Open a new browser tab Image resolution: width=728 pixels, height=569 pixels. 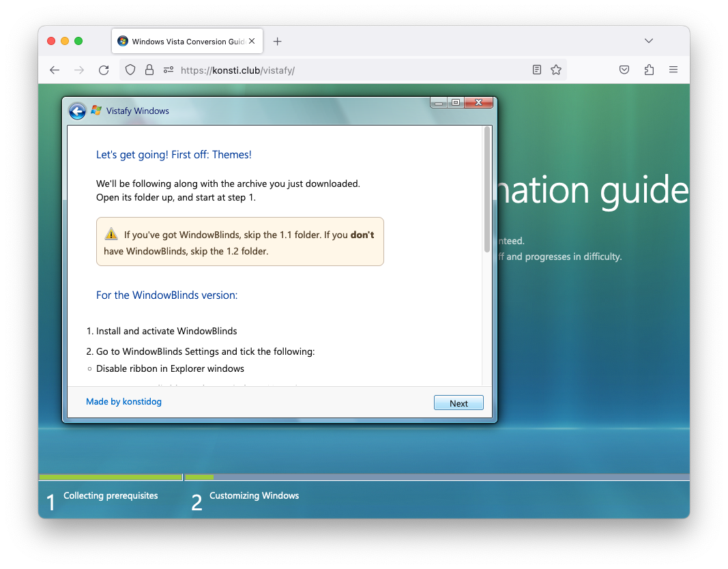pyautogui.click(x=277, y=42)
